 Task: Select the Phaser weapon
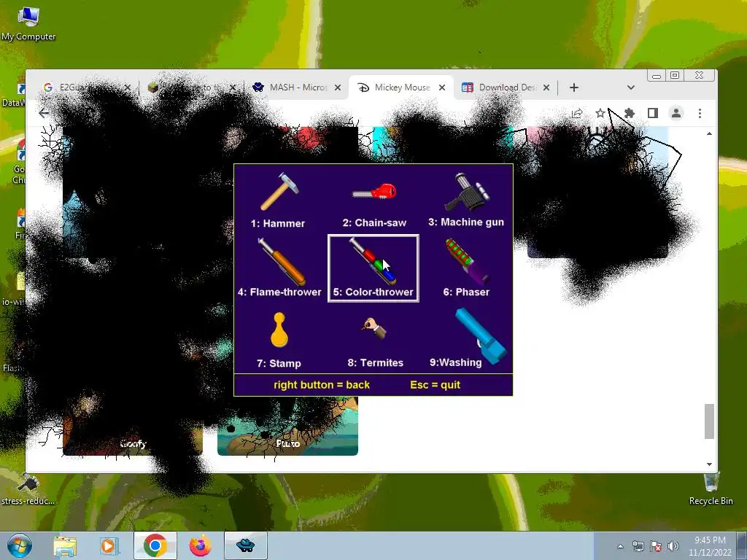point(466,268)
